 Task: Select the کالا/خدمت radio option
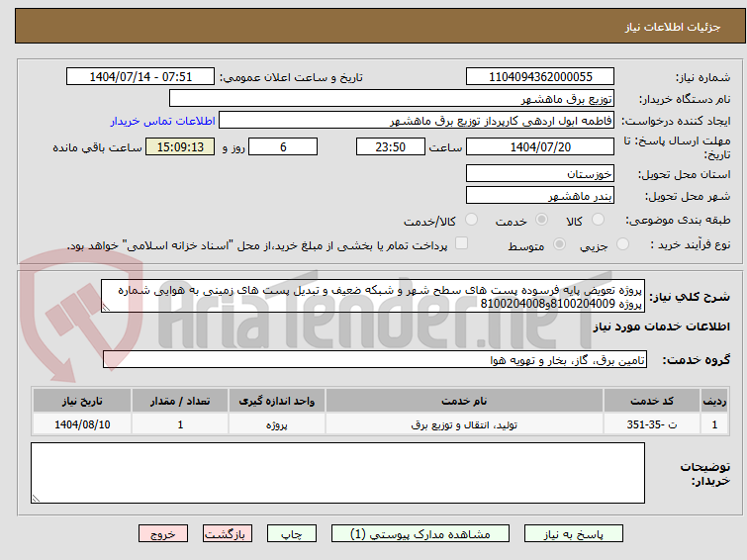pos(471,220)
